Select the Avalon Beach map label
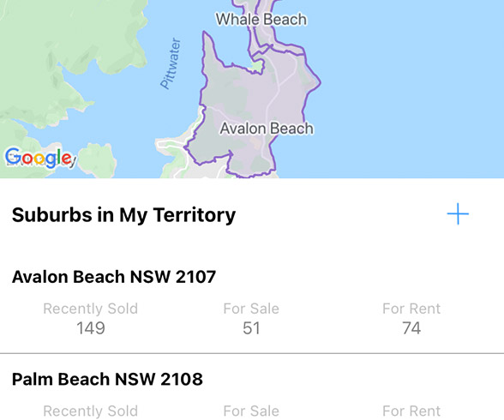This screenshot has width=504, height=420. point(267,129)
